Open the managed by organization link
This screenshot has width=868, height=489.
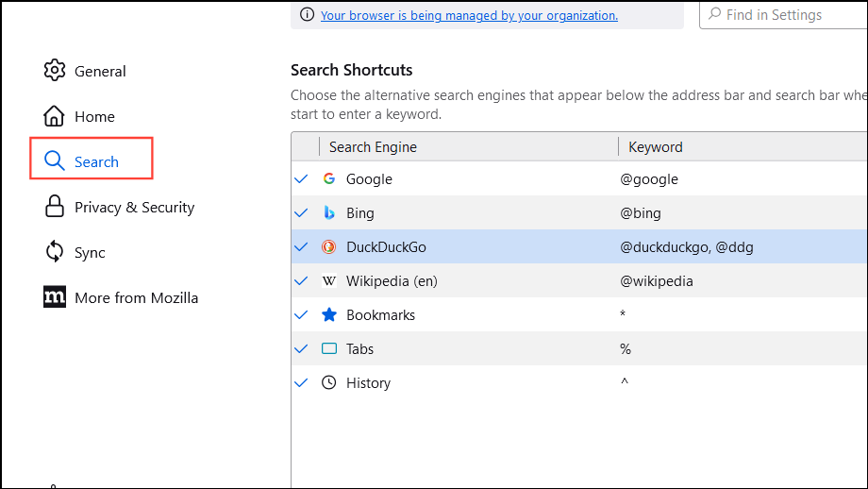pos(469,15)
